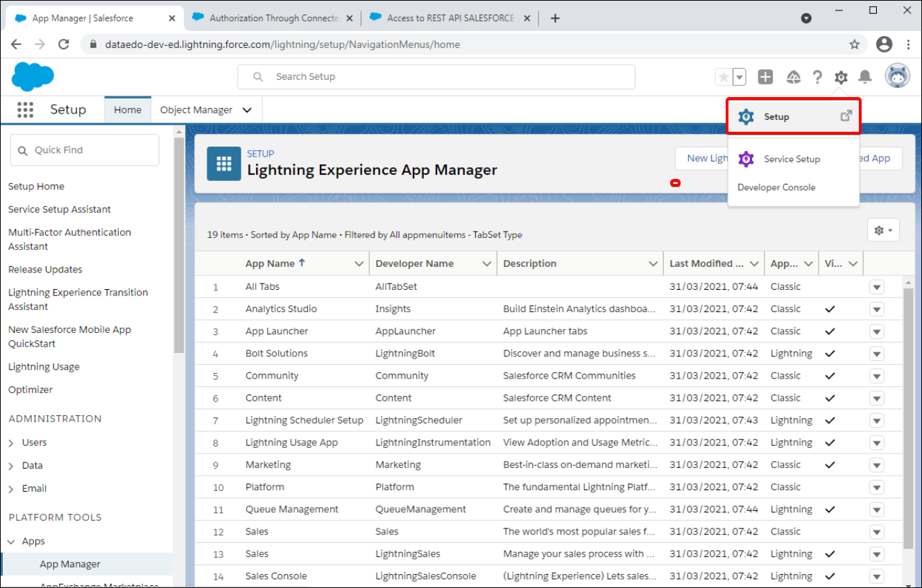Choose Developer Console menu entry

coord(776,187)
